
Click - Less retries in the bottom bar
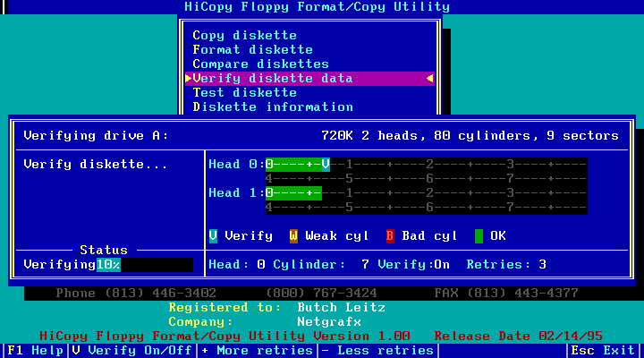(x=377, y=351)
